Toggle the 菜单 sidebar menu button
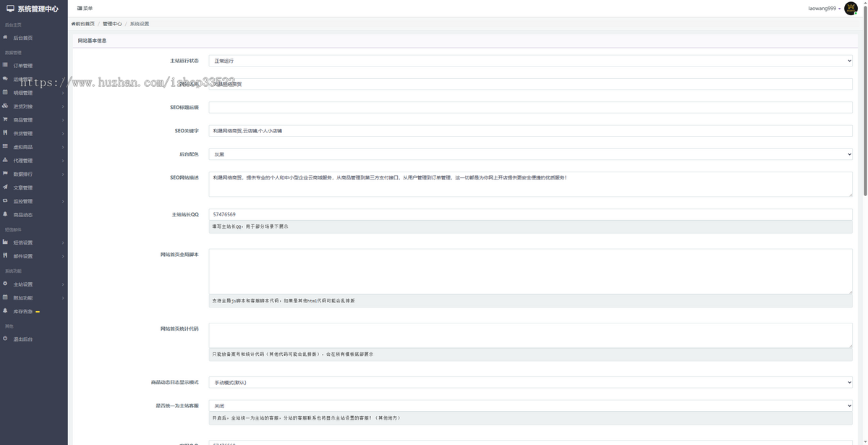 [85, 9]
